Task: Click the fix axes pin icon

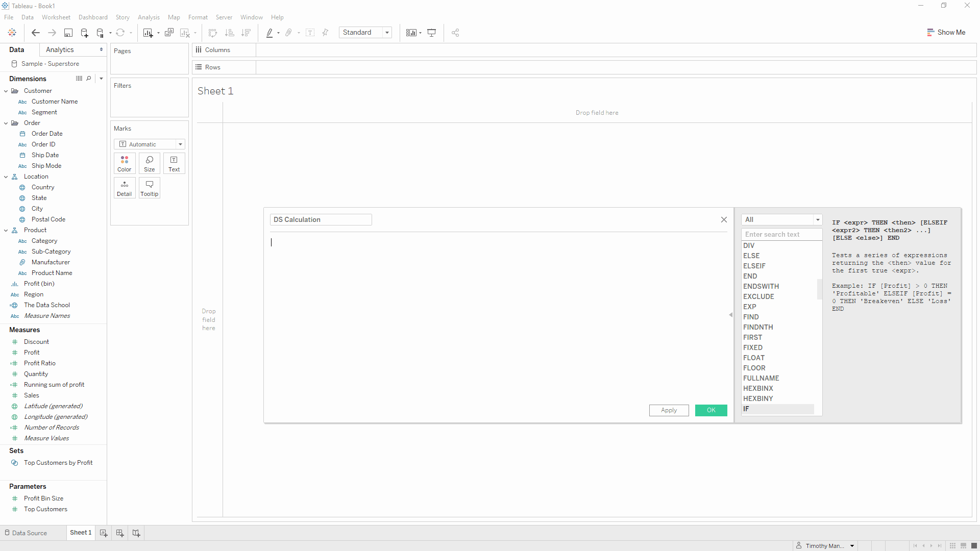Action: (325, 33)
